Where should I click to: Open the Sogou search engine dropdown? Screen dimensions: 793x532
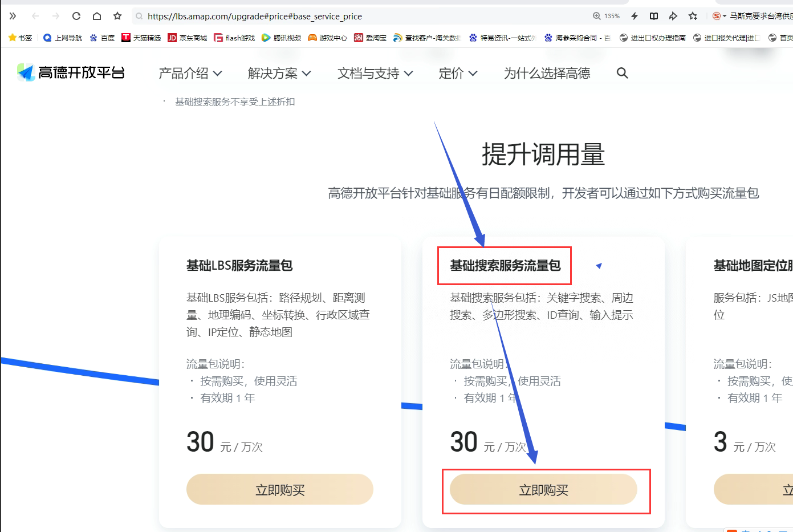(x=719, y=16)
